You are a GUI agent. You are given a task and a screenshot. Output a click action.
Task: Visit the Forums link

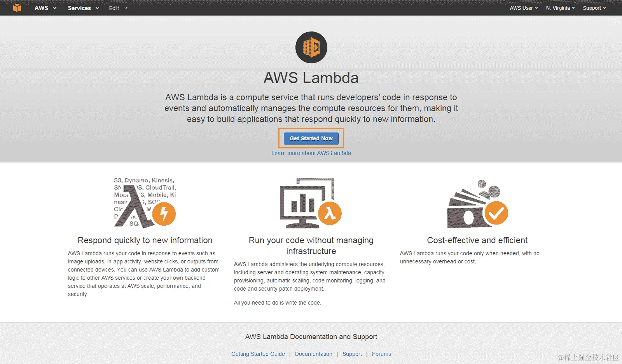pyautogui.click(x=381, y=354)
